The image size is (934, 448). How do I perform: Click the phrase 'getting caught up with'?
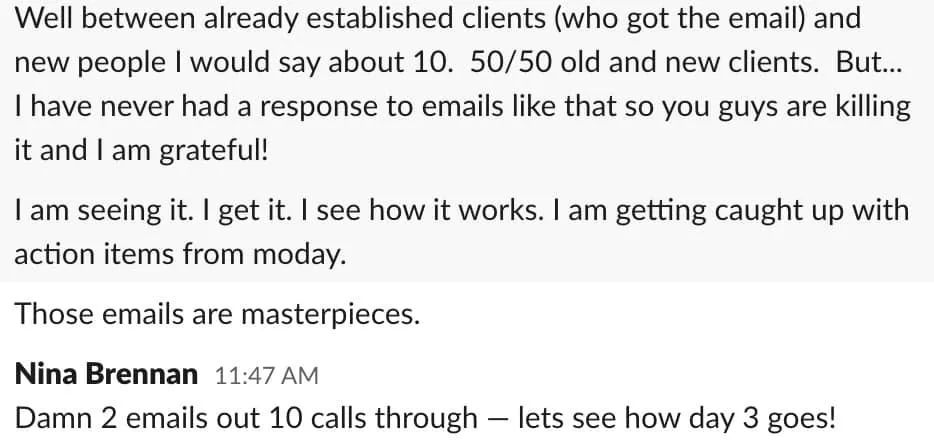coord(762,212)
